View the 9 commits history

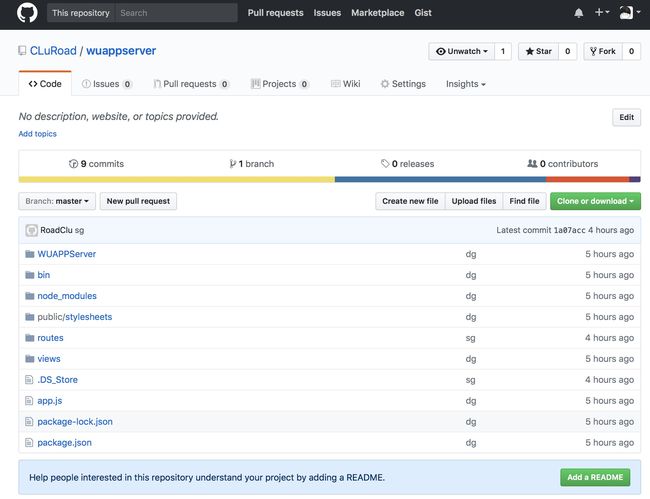click(x=96, y=164)
